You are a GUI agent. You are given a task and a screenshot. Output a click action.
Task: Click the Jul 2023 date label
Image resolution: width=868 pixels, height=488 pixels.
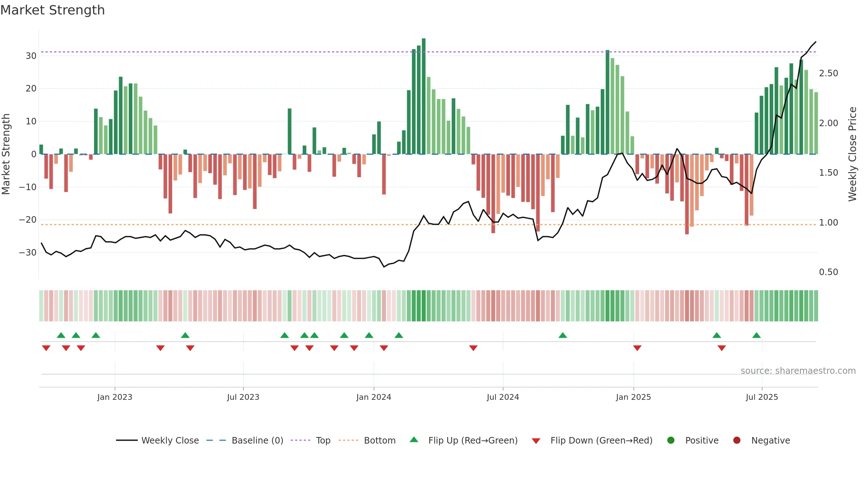(x=243, y=397)
